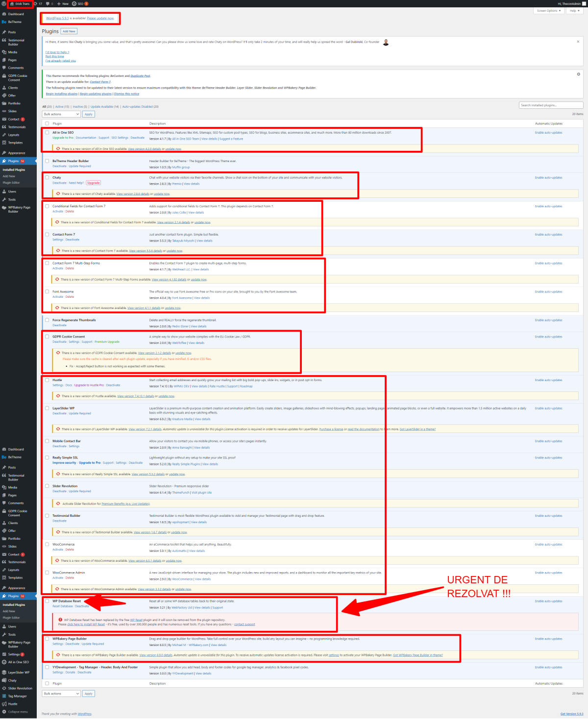Dismiss the Chaty rating notice with its X
The image size is (588, 719).
coord(578,42)
